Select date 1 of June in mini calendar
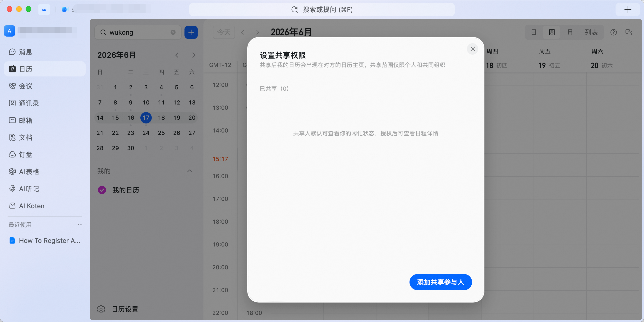 [x=115, y=87]
